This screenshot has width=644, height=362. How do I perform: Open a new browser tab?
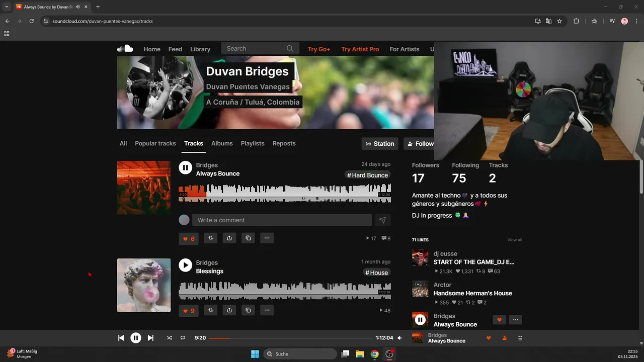pos(98,7)
